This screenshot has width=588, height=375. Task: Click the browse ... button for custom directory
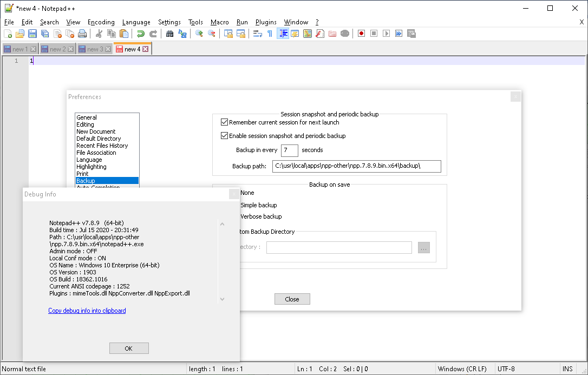pos(424,248)
